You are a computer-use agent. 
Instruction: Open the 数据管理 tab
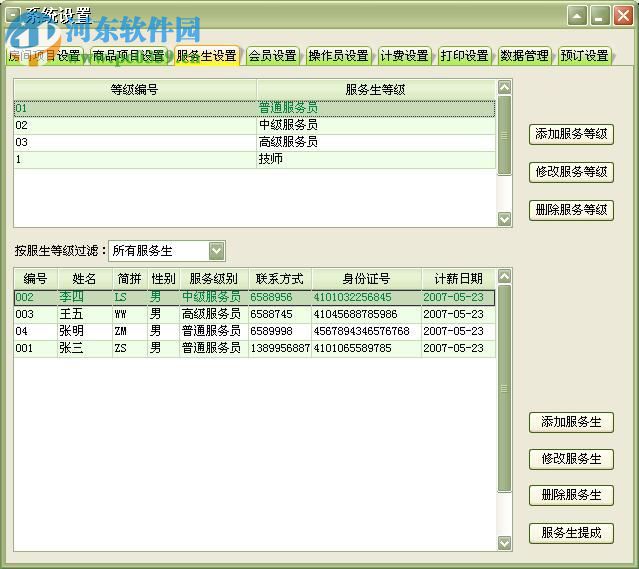[524, 56]
